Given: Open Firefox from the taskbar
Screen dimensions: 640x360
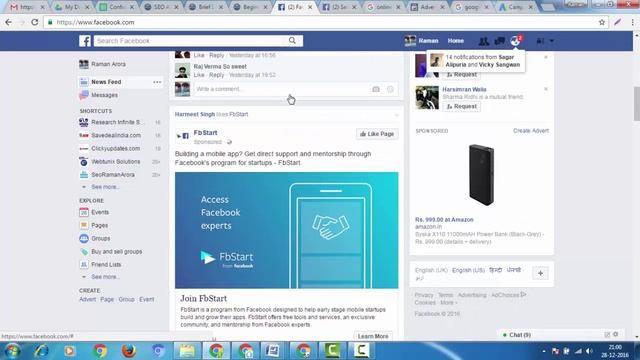Looking at the screenshot, I should coord(129,351).
